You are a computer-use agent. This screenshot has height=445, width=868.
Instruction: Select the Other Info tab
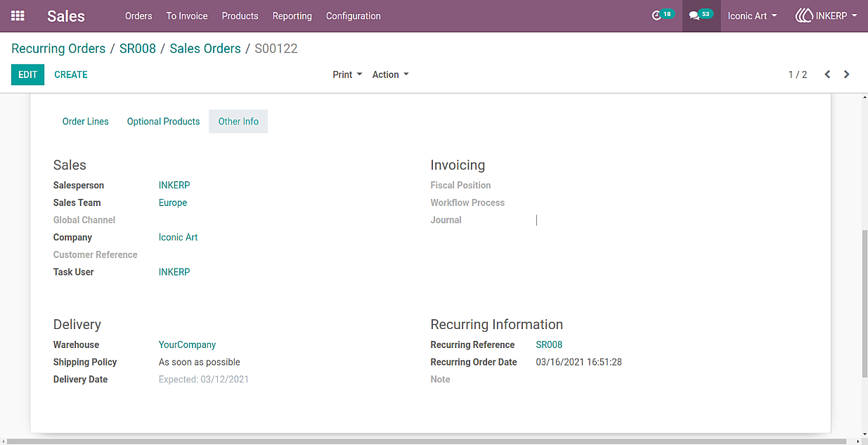coord(239,122)
